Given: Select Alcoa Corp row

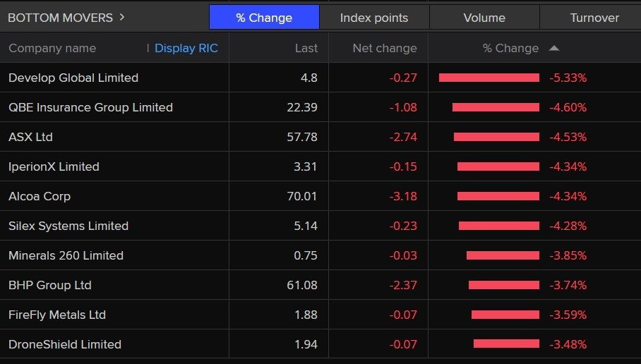Looking at the screenshot, I should click(x=320, y=196).
